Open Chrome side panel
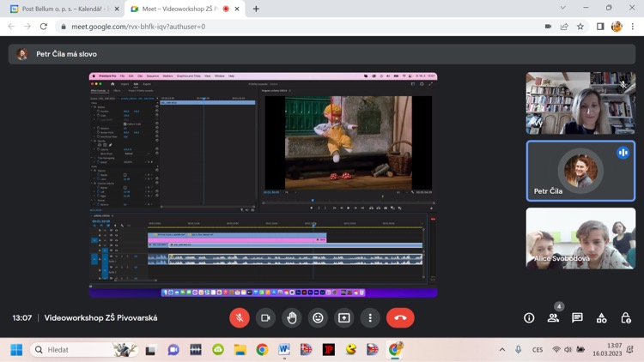Image resolution: width=644 pixels, height=362 pixels. [x=600, y=27]
